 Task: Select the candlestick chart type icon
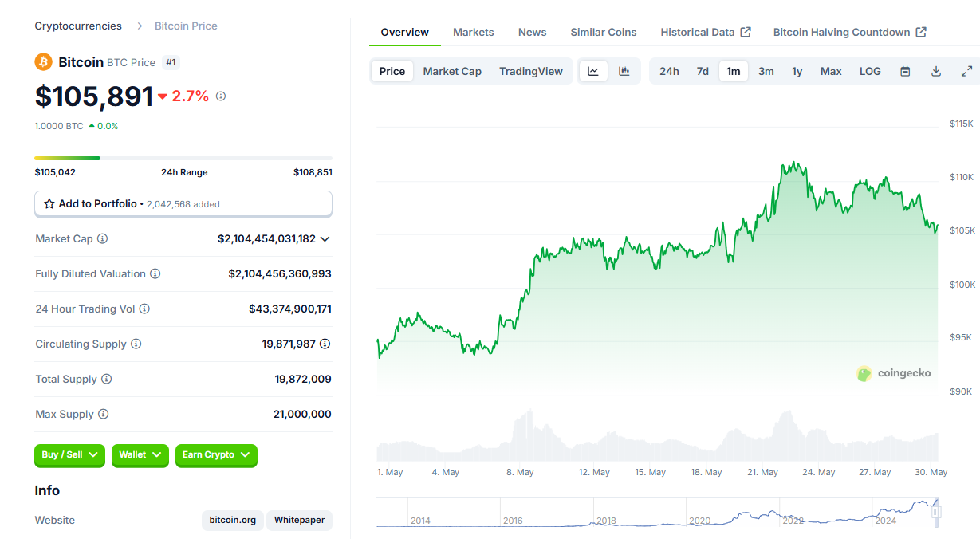click(624, 71)
